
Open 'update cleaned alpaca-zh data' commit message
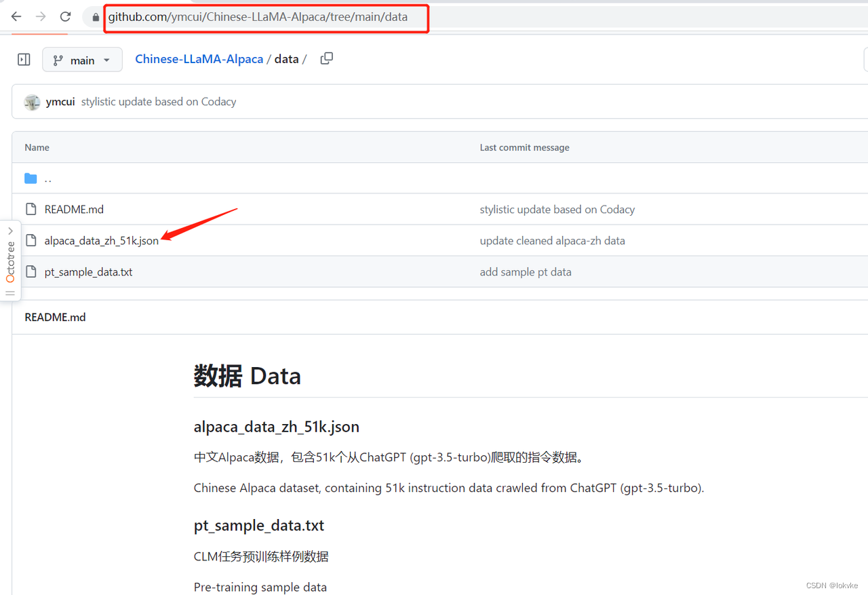(x=552, y=241)
